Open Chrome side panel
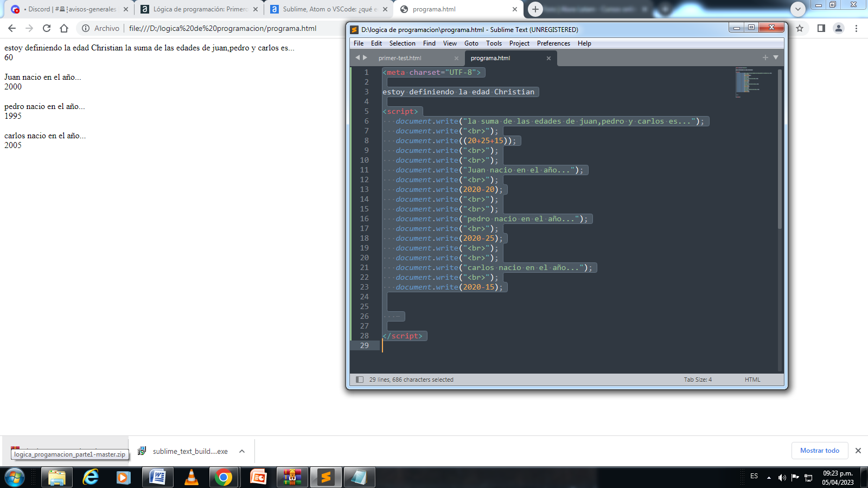The width and height of the screenshot is (868, 488). tap(821, 28)
